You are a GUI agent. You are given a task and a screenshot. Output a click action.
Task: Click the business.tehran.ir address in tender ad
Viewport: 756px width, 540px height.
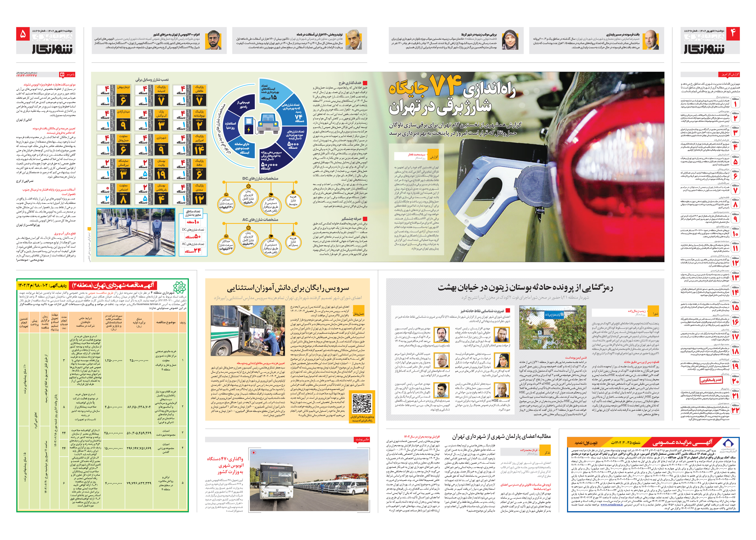pos(149,304)
